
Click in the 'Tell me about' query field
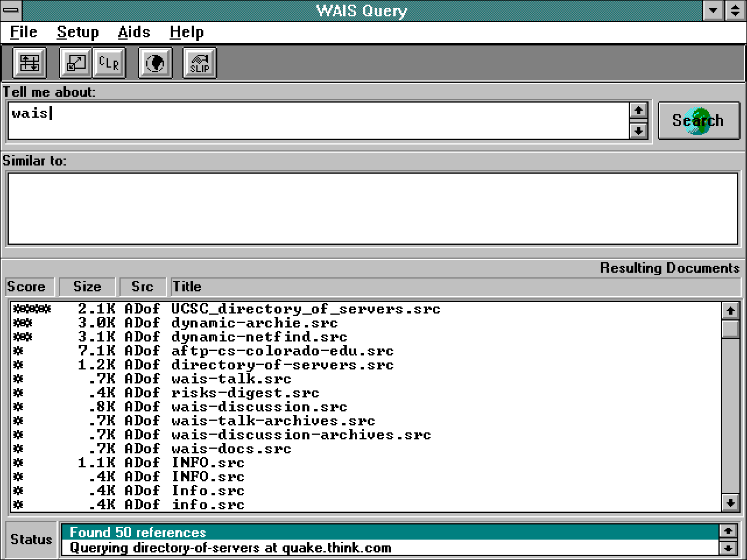(318, 121)
